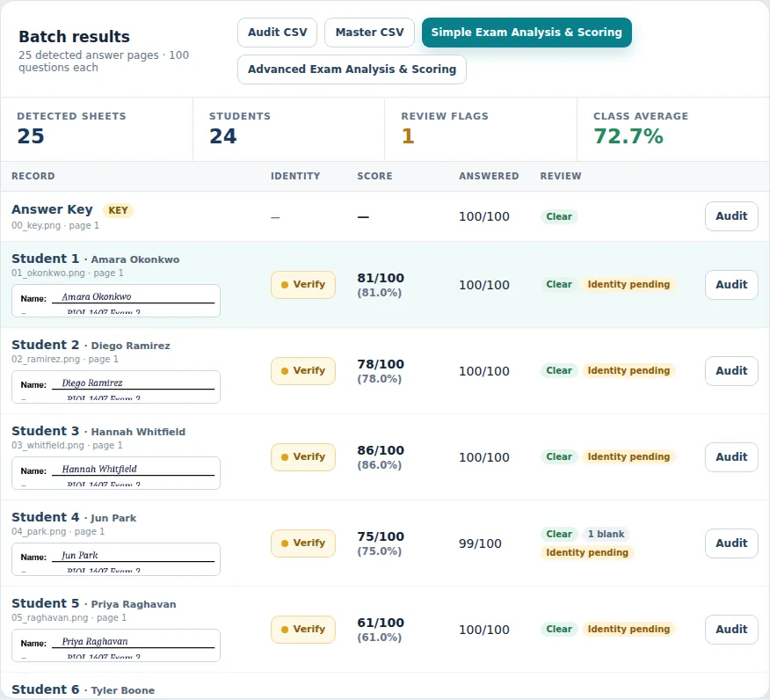
Task: Download the Master CSV
Action: pos(369,33)
